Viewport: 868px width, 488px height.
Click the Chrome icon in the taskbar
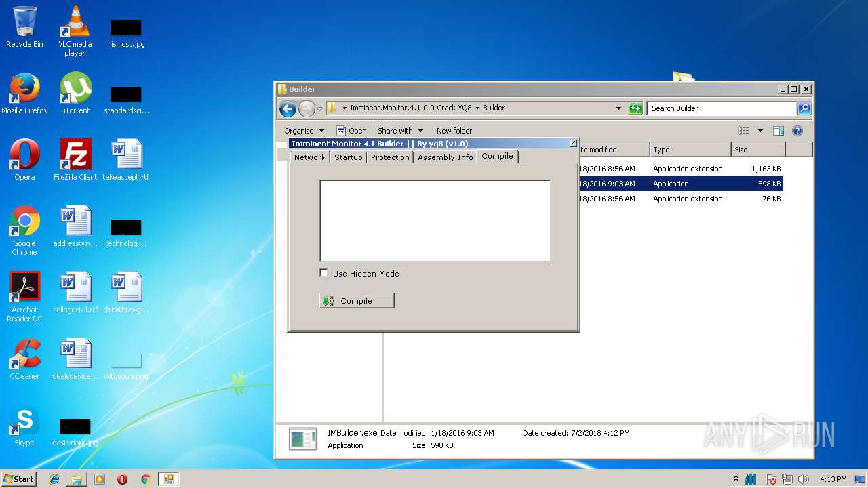(145, 479)
